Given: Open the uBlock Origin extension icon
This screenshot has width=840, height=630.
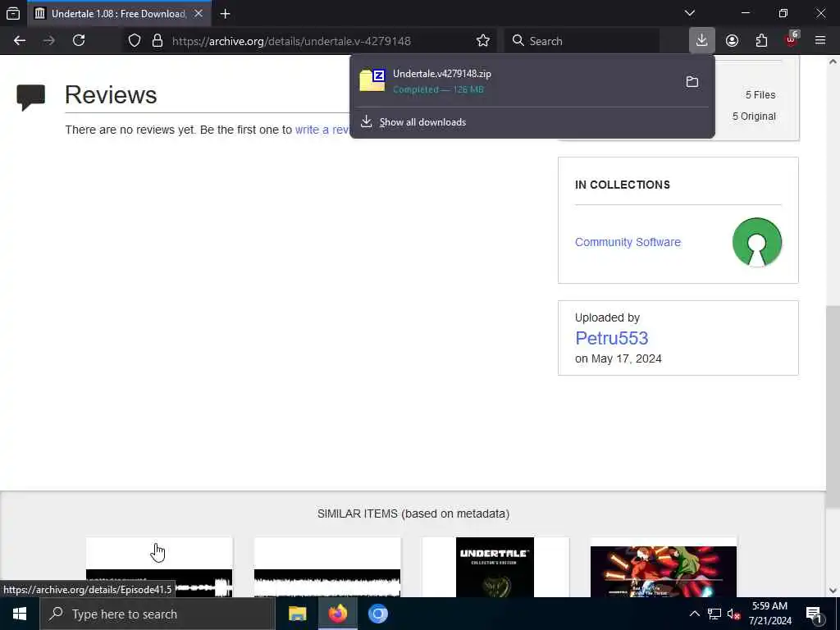Looking at the screenshot, I should click(x=792, y=39).
